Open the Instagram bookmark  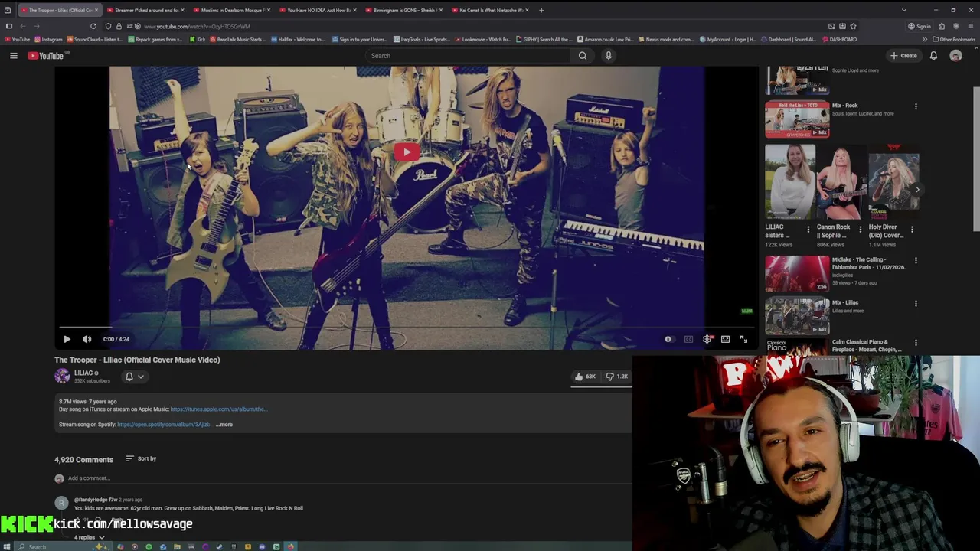(x=47, y=39)
